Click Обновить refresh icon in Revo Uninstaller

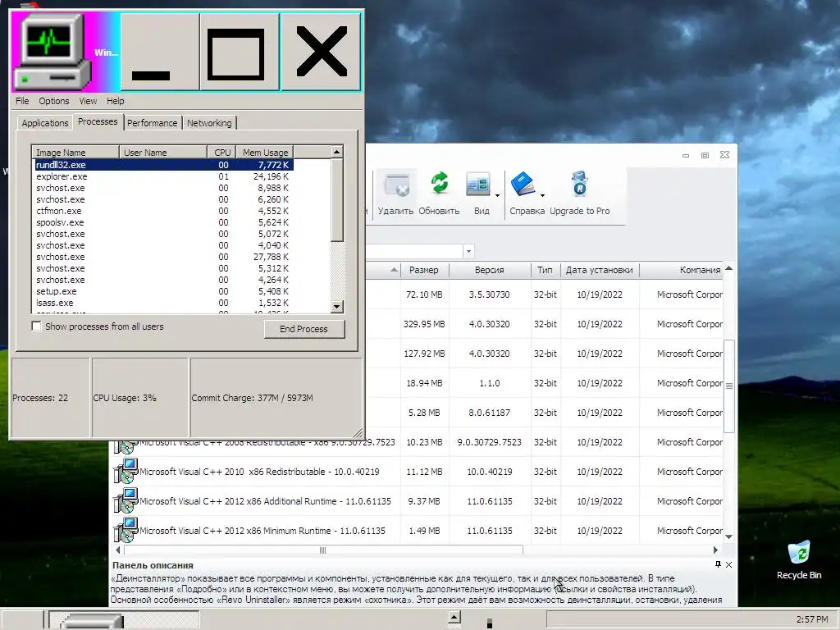point(440,184)
